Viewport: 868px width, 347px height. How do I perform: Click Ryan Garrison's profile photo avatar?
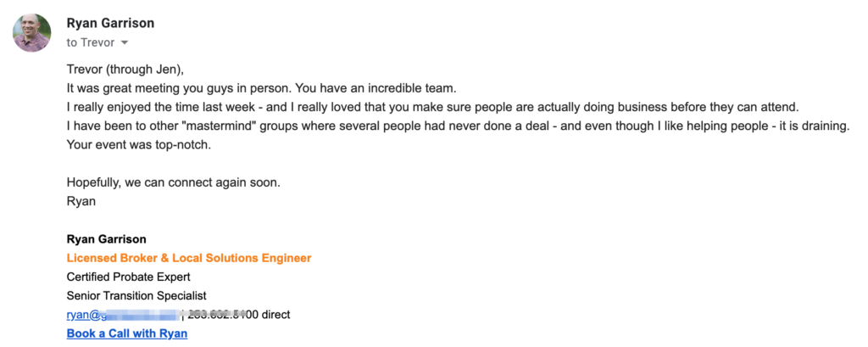coord(32,33)
